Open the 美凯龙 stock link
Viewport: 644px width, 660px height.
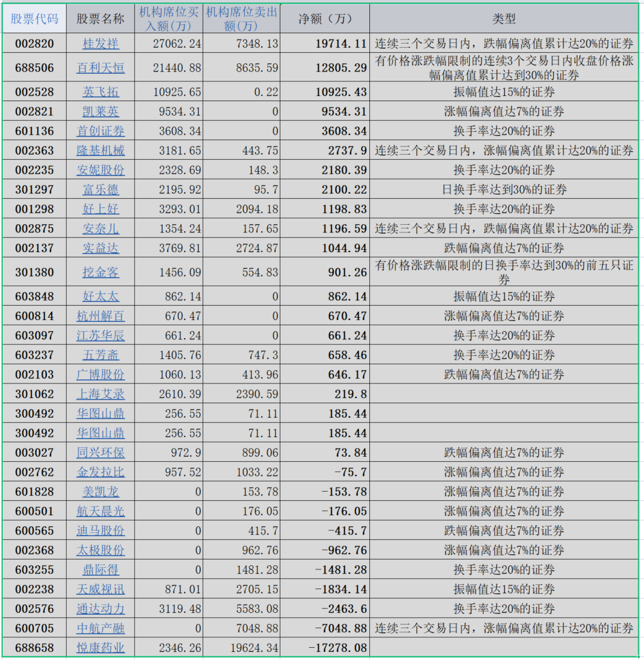coord(100,492)
